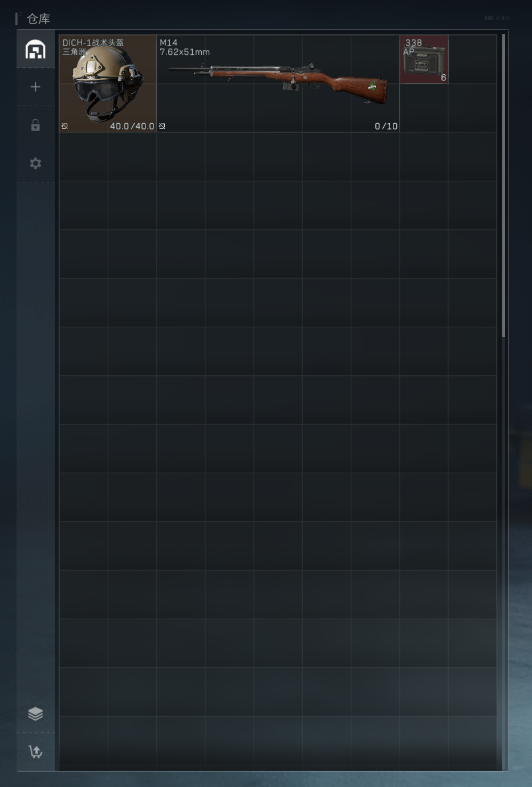Click empty slot right of ammo box
The image size is (532, 787).
(472, 59)
